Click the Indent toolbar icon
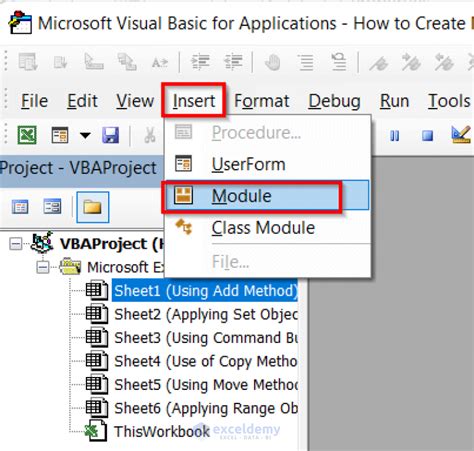 click(x=200, y=62)
